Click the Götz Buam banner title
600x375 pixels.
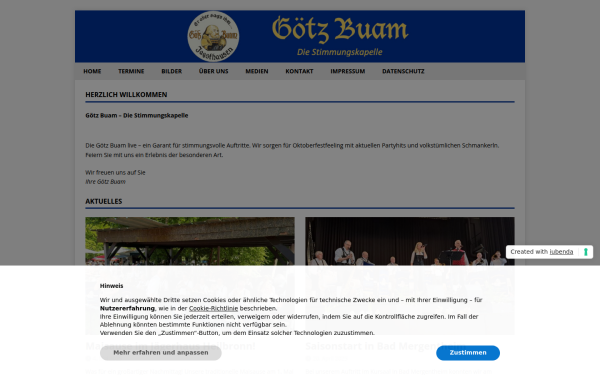coord(340,29)
